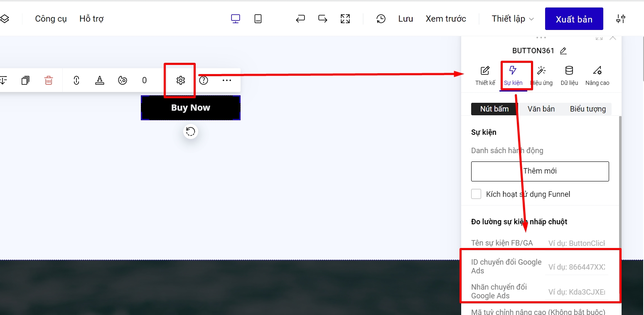Click the ID chuyển đổi Google Ads field
644x315 pixels.
(x=576, y=267)
